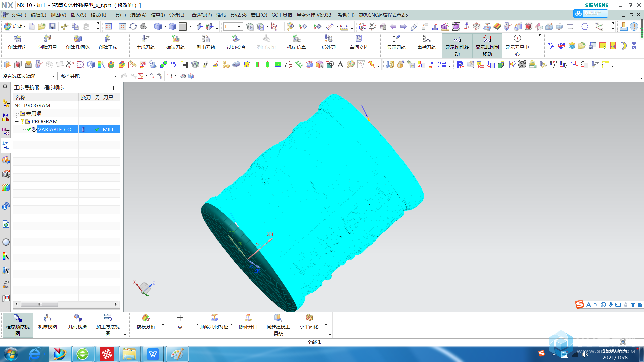Click Draft Analysis (拔模分析) icon

pyautogui.click(x=146, y=322)
